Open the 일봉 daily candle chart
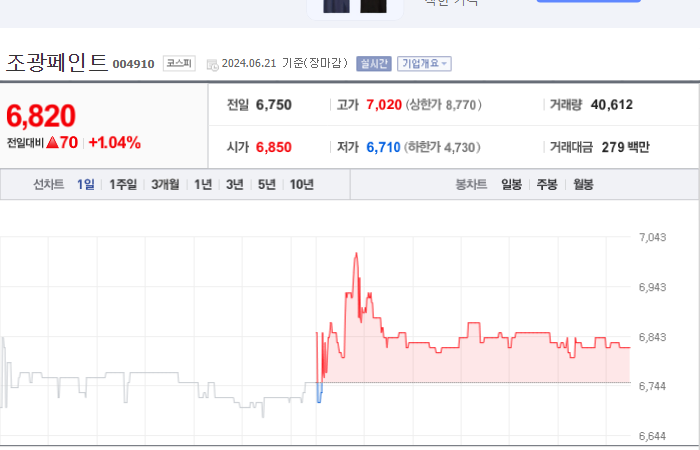This screenshot has width=700, height=450. click(x=512, y=184)
